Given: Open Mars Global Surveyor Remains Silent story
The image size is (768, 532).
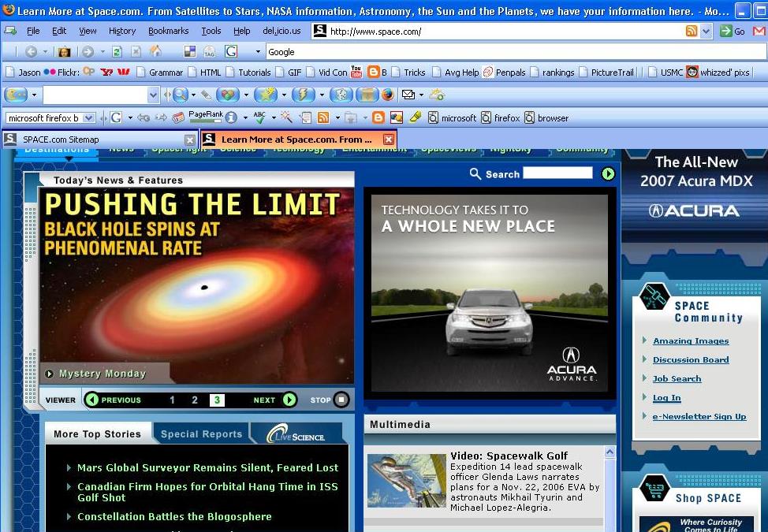Looking at the screenshot, I should pos(207,467).
